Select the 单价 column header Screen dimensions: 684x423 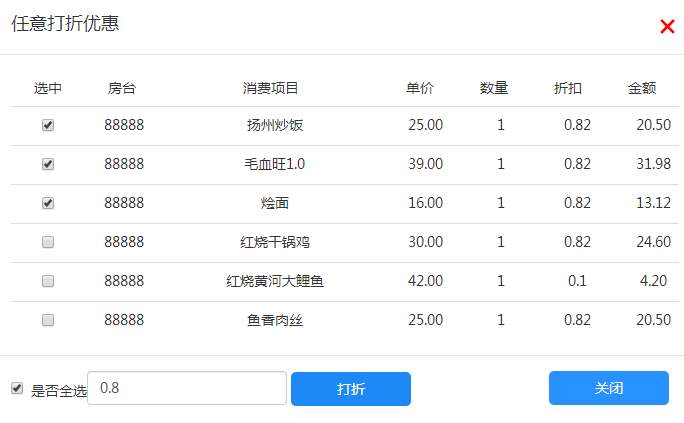(x=420, y=89)
